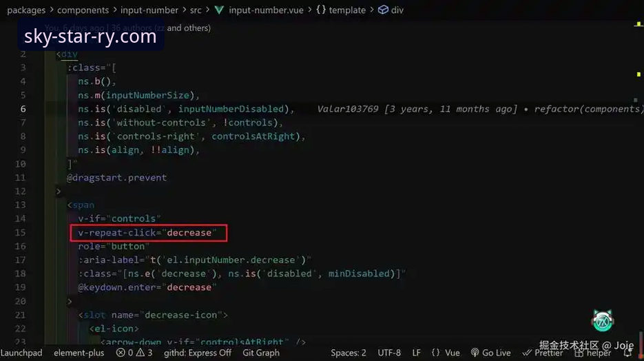Change end of line sequence LF
This screenshot has height=361, width=644.
point(417,353)
